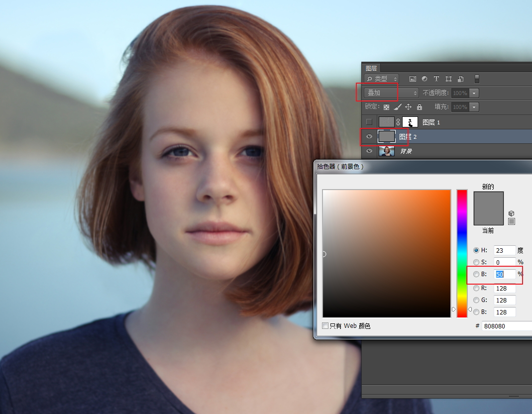Open the 类型 layer filter dropdown
The height and width of the screenshot is (414, 532).
pos(381,79)
